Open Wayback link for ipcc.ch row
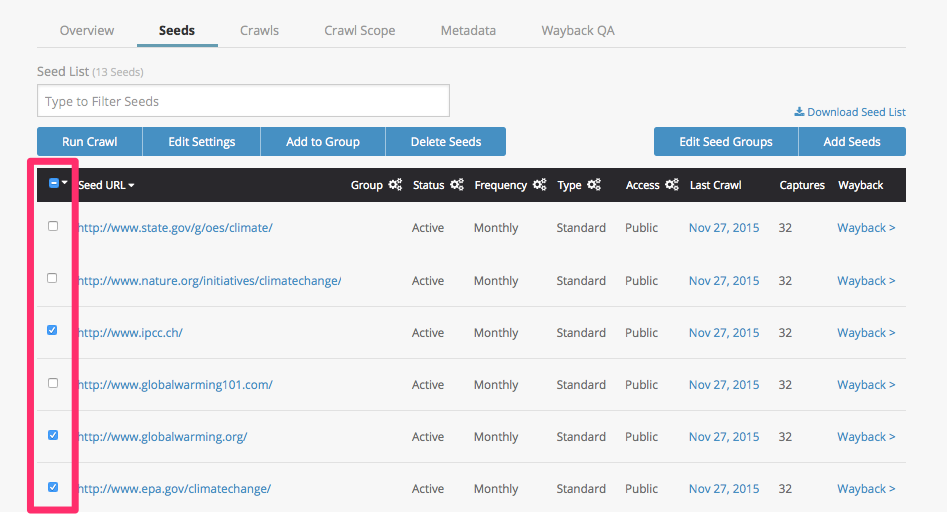 (865, 333)
